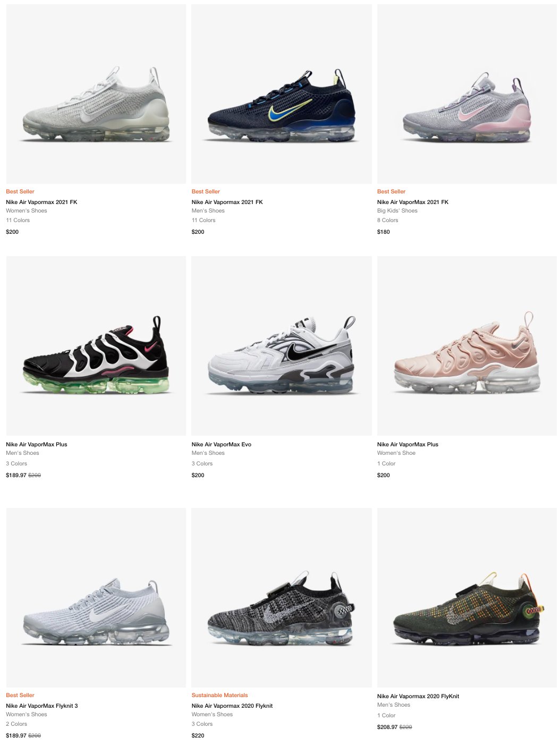Open the grey Vapormax 2020 Flyknit image
The width and height of the screenshot is (560, 746).
(282, 598)
